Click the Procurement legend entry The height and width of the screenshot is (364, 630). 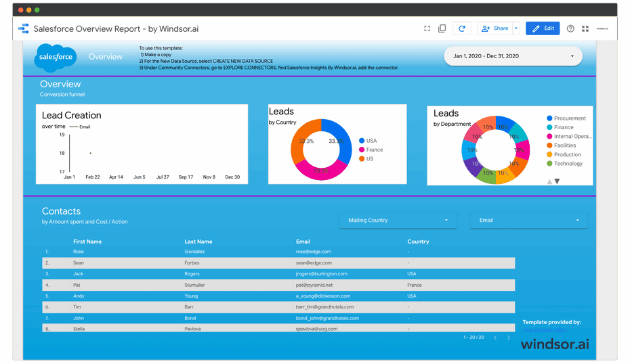point(566,118)
